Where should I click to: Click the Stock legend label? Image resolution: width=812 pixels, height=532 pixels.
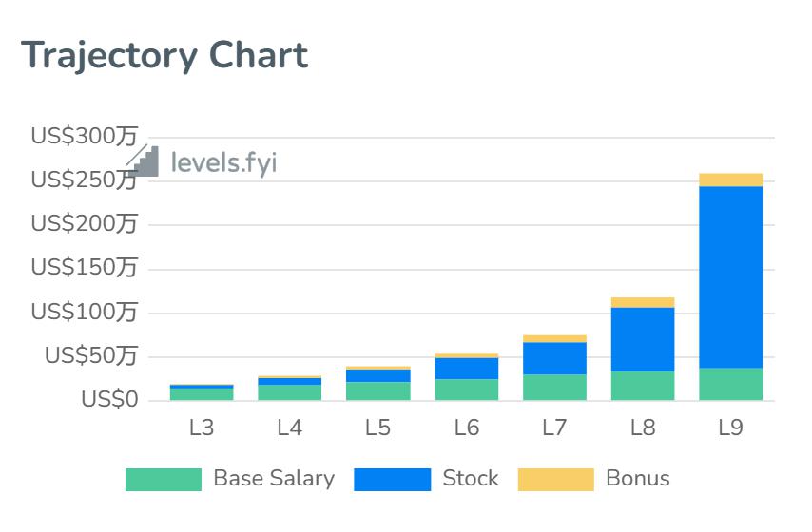(471, 478)
